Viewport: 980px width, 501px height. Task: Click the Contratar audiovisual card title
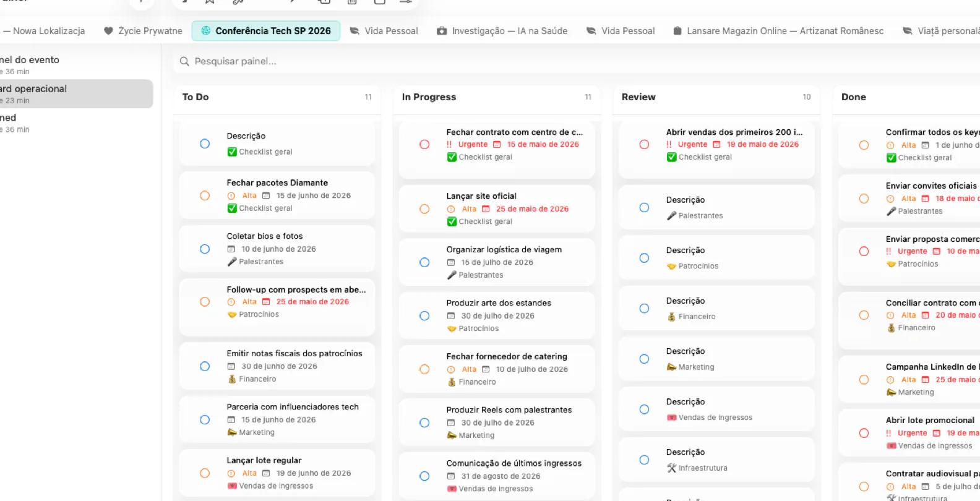tap(932, 474)
